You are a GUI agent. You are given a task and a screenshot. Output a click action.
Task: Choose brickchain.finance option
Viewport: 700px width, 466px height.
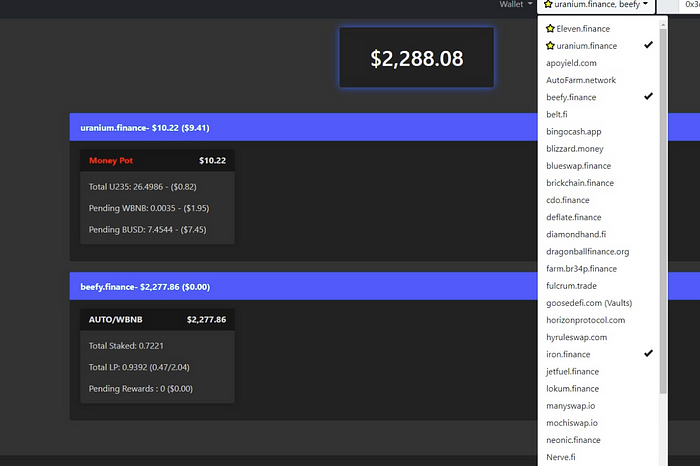point(580,183)
